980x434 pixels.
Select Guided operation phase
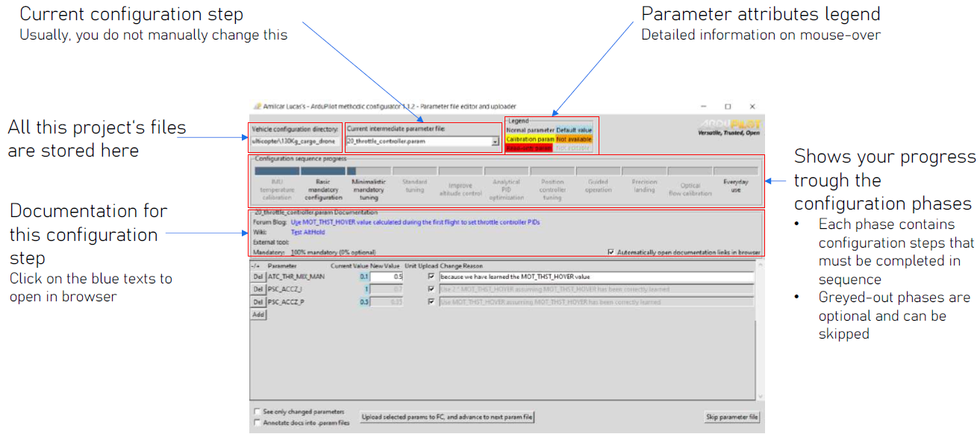[x=598, y=186]
